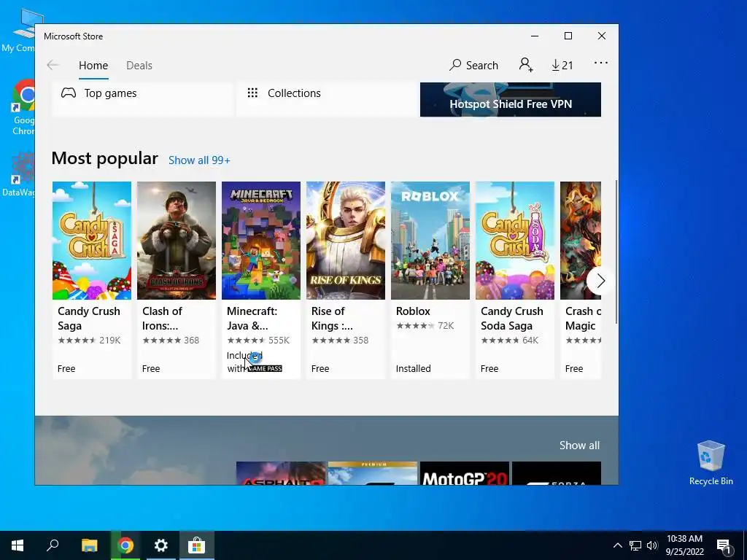
Task: Select the DataWag desktop shortcut
Action: click(x=19, y=174)
